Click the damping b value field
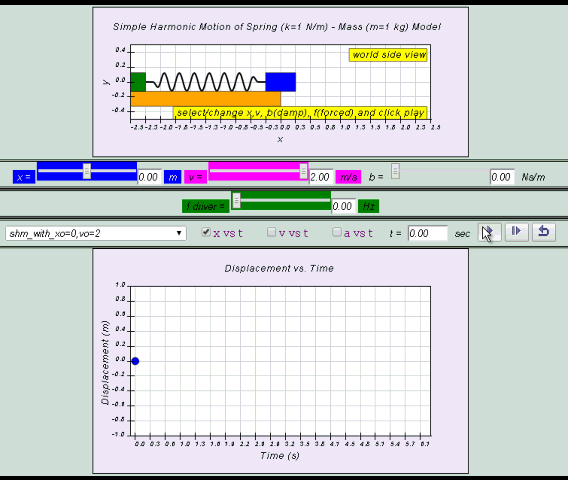568x480 pixels. [x=502, y=177]
